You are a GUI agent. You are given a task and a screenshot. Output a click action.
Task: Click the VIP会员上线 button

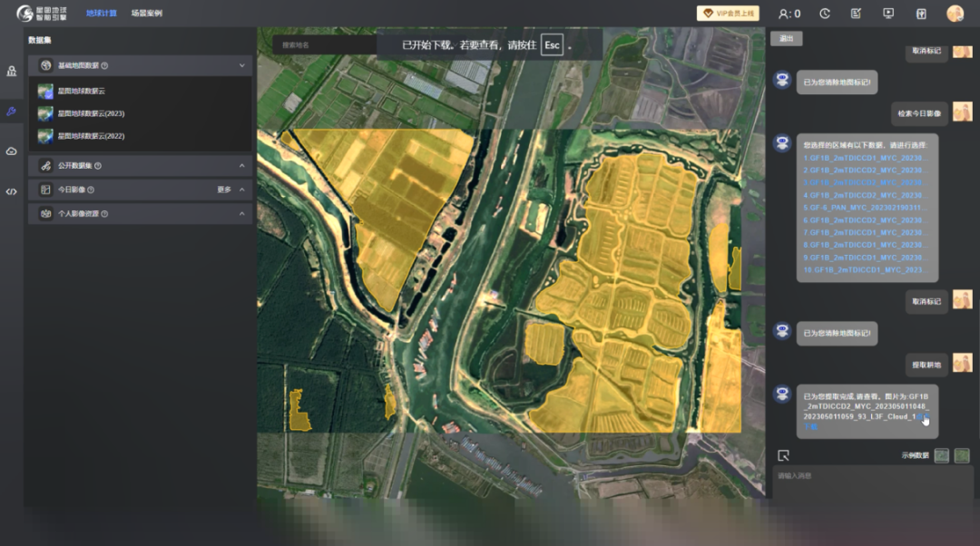pyautogui.click(x=727, y=14)
